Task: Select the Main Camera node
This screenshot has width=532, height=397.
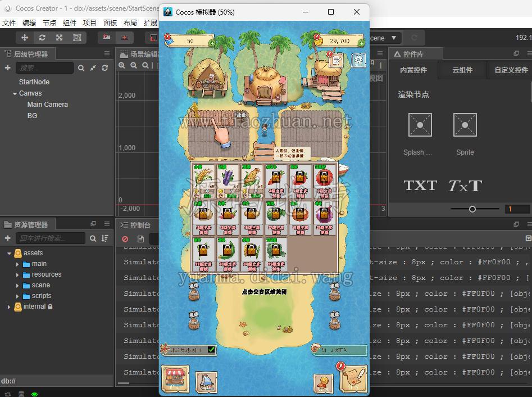Action: 48,105
